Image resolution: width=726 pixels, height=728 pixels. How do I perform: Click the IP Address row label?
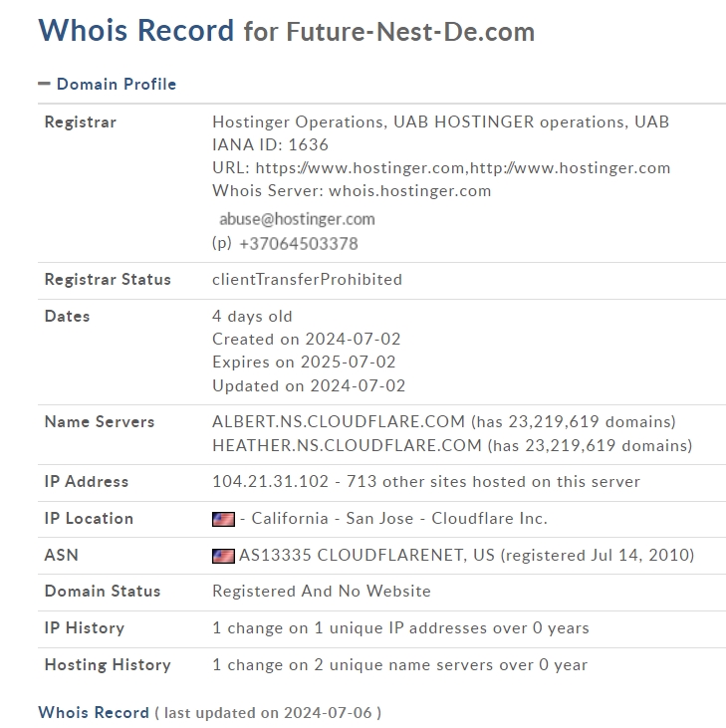[x=87, y=481]
